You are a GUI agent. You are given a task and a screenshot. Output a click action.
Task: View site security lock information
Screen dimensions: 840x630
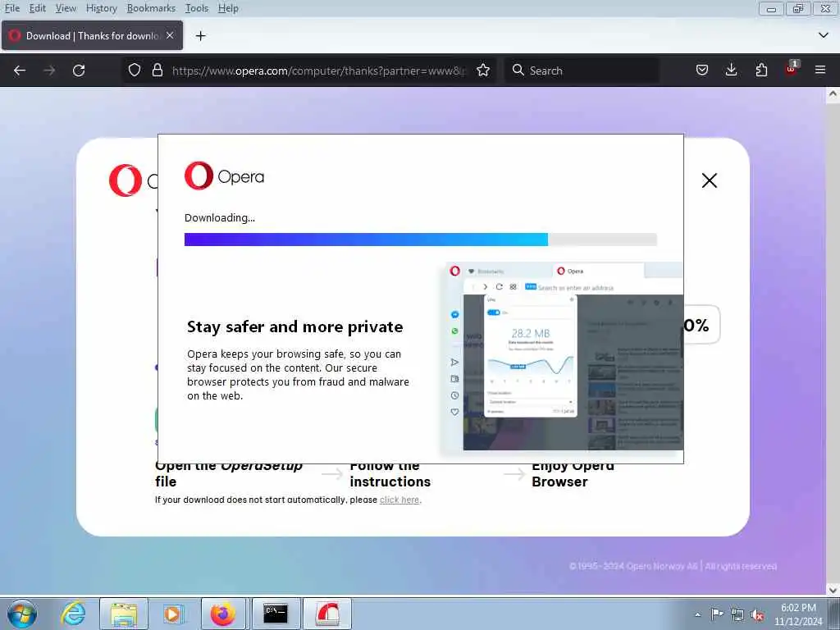click(157, 71)
